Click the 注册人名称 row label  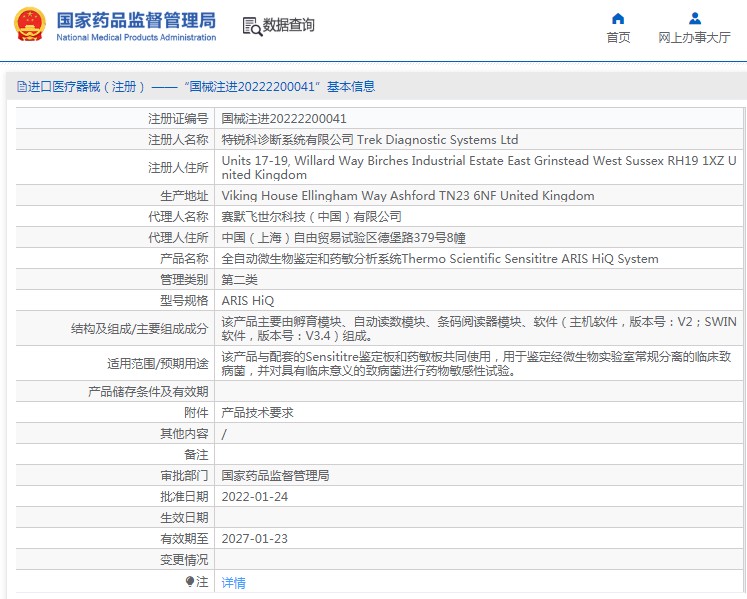(178, 140)
